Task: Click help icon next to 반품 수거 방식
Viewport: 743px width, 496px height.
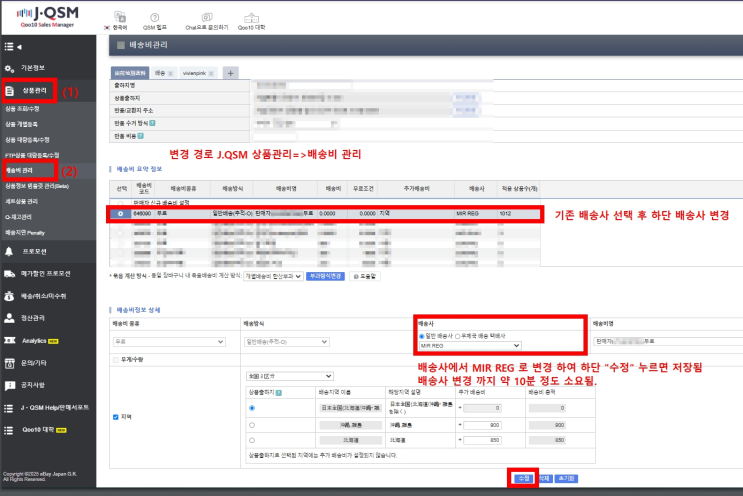Action: (x=152, y=123)
